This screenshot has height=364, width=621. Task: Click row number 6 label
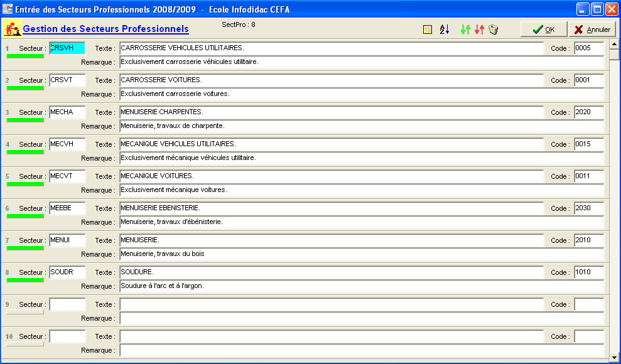pos(8,208)
